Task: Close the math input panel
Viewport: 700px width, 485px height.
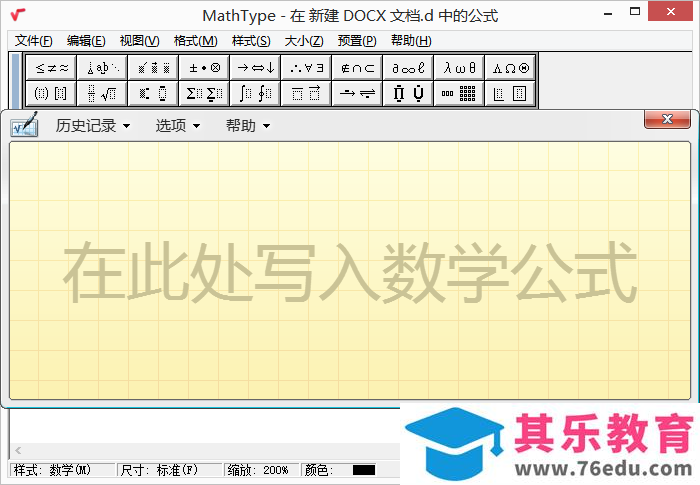Action: click(x=667, y=119)
